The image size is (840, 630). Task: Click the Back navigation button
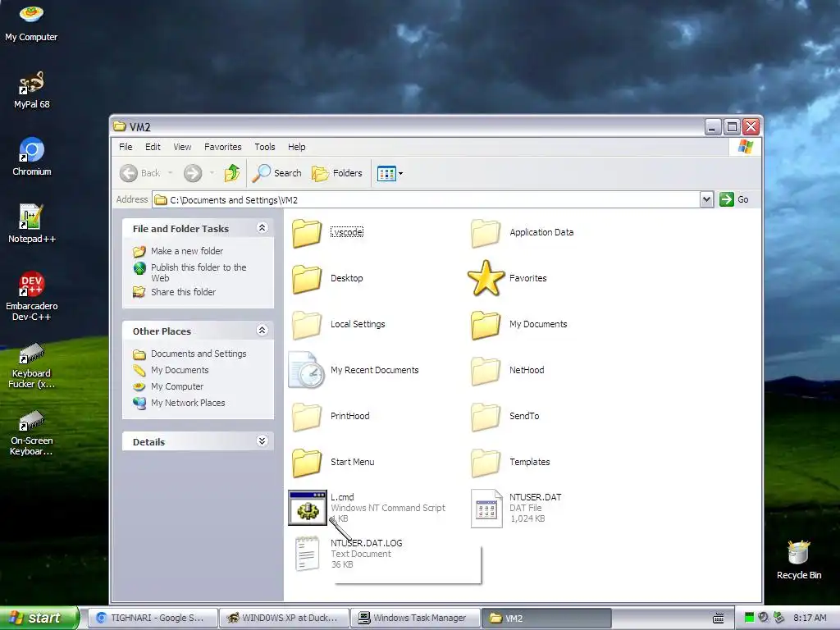140,173
